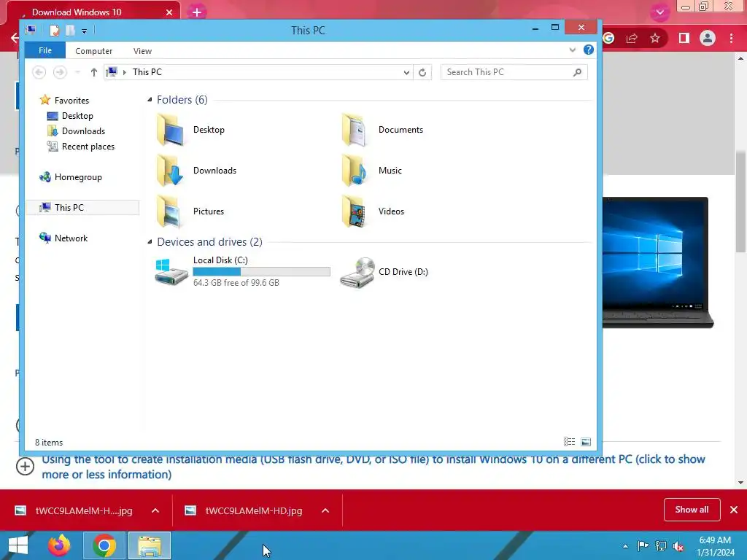This screenshot has width=747, height=560.
Task: Click Chrome share page icon
Action: coord(632,38)
